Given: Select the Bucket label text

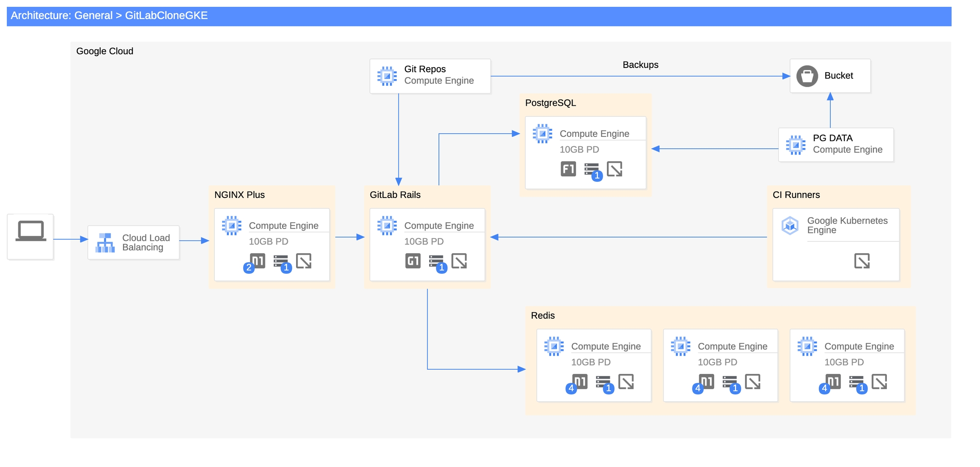Looking at the screenshot, I should 839,76.
